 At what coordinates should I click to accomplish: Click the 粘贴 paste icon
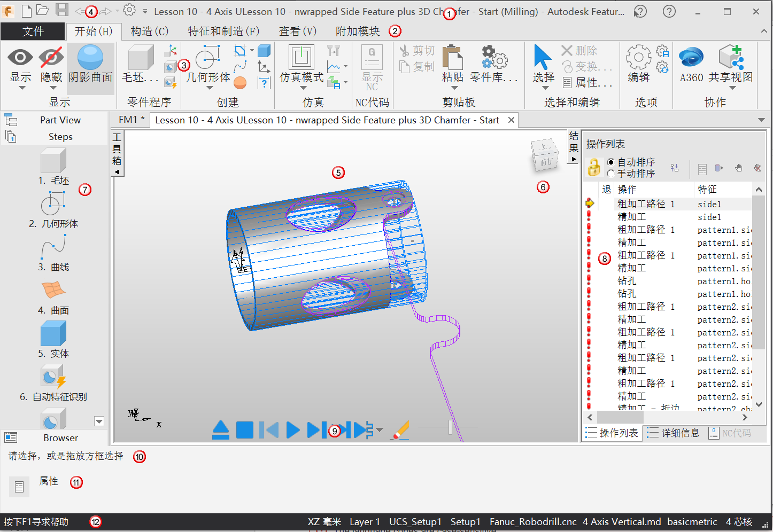point(452,57)
